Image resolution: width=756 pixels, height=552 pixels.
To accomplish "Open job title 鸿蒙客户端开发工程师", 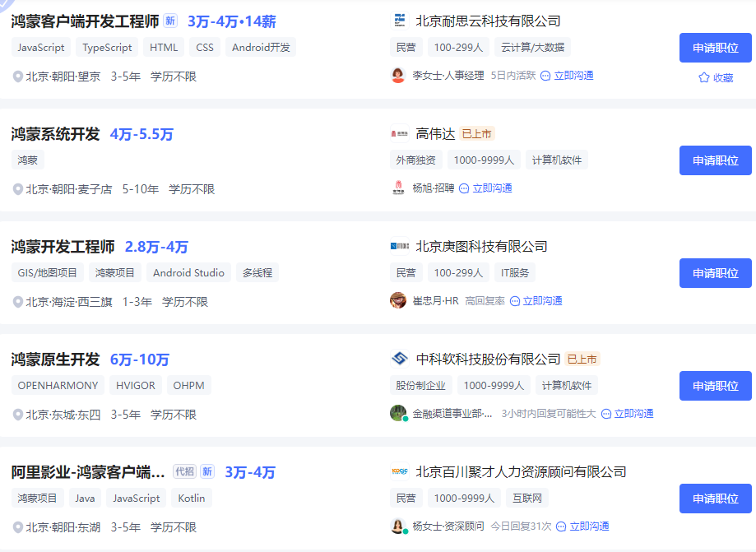I will pos(85,21).
